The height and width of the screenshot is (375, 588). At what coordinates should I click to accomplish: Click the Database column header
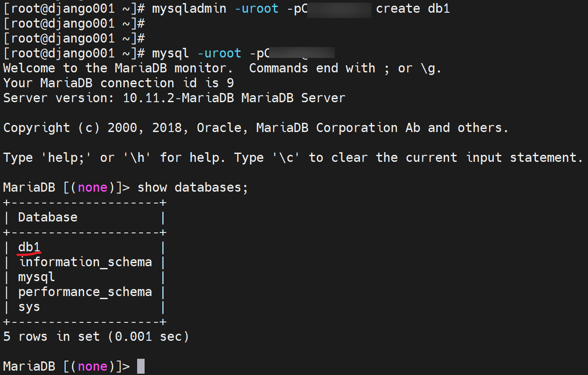click(x=47, y=217)
